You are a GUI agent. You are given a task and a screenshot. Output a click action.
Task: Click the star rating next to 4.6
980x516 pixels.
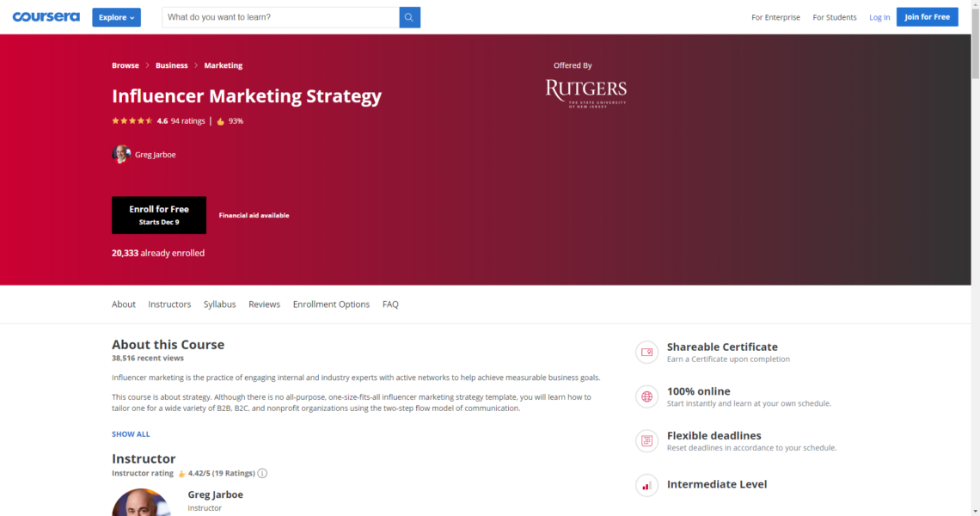(132, 120)
